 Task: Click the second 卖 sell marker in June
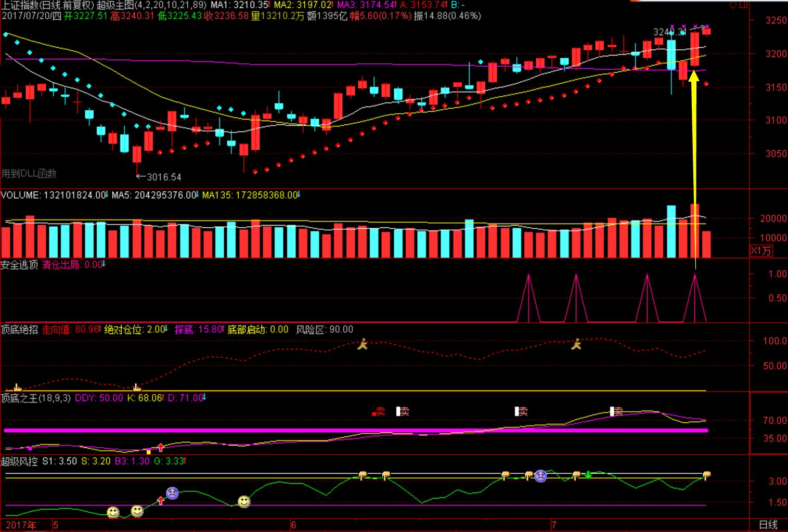[x=403, y=411]
